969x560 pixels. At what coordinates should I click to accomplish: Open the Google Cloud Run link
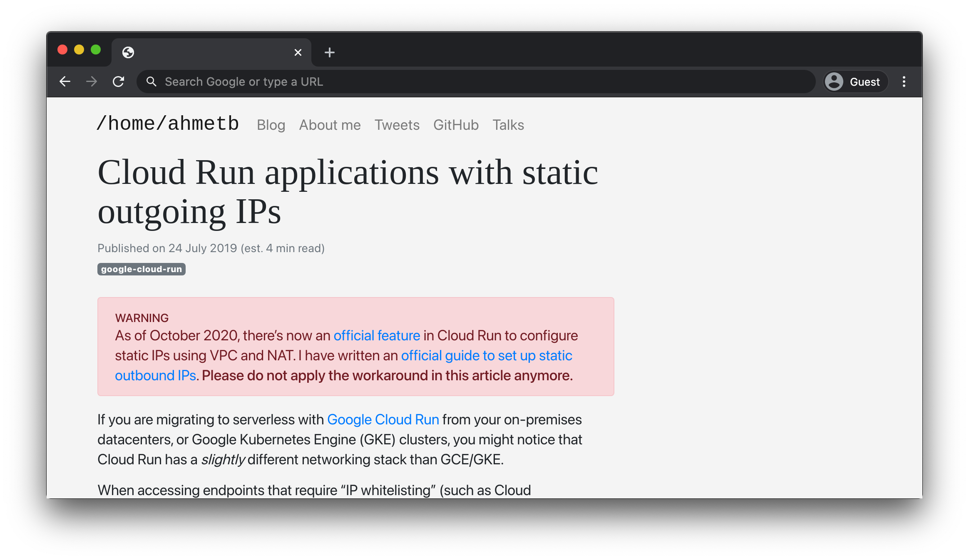[x=383, y=419]
